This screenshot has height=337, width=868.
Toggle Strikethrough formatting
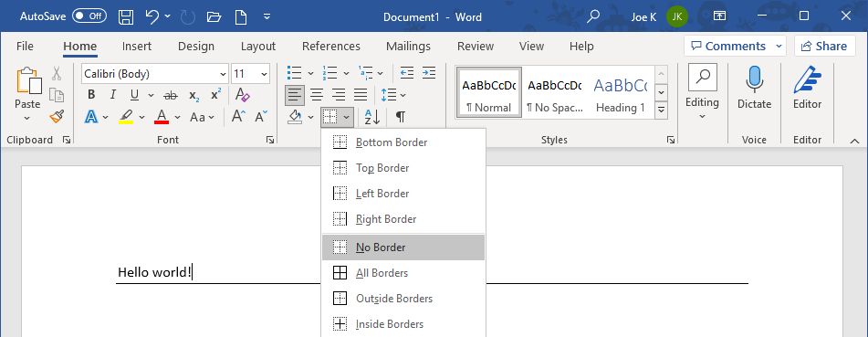click(x=171, y=95)
